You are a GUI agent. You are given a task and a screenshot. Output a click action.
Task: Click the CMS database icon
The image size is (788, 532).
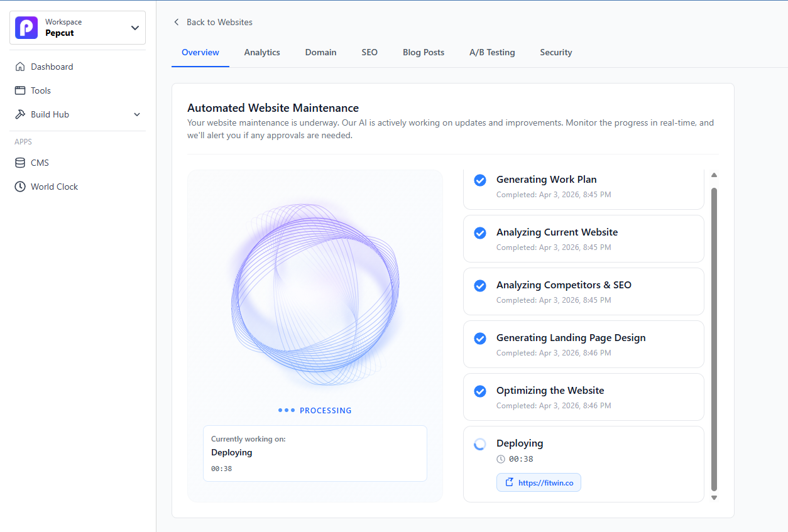pos(20,163)
